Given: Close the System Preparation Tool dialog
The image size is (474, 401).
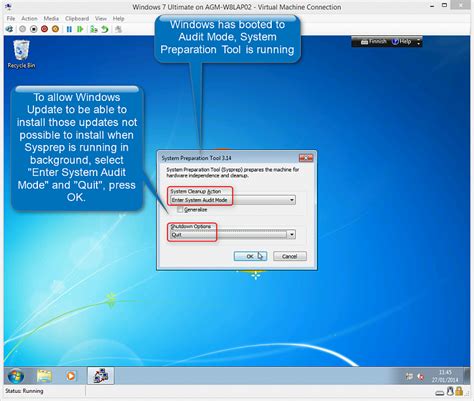Looking at the screenshot, I should point(306,158).
